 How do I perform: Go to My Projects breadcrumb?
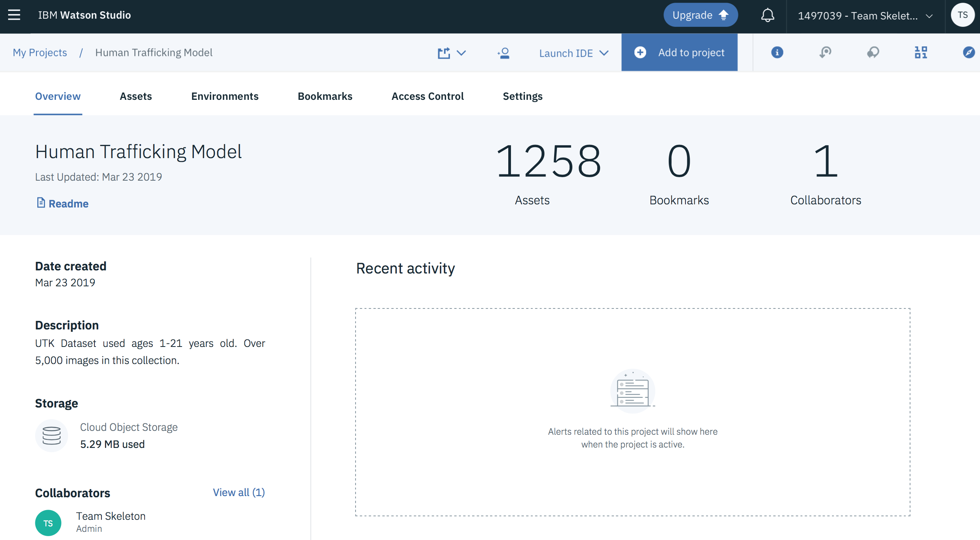40,53
